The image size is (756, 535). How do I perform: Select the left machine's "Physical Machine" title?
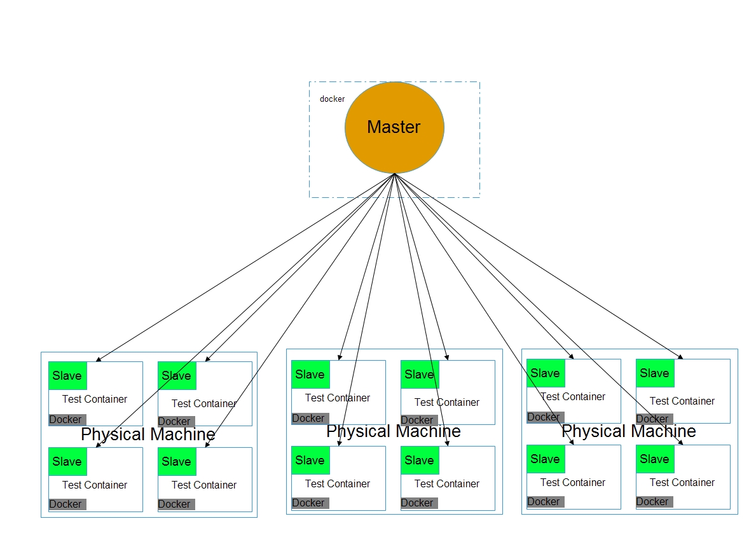(x=148, y=434)
